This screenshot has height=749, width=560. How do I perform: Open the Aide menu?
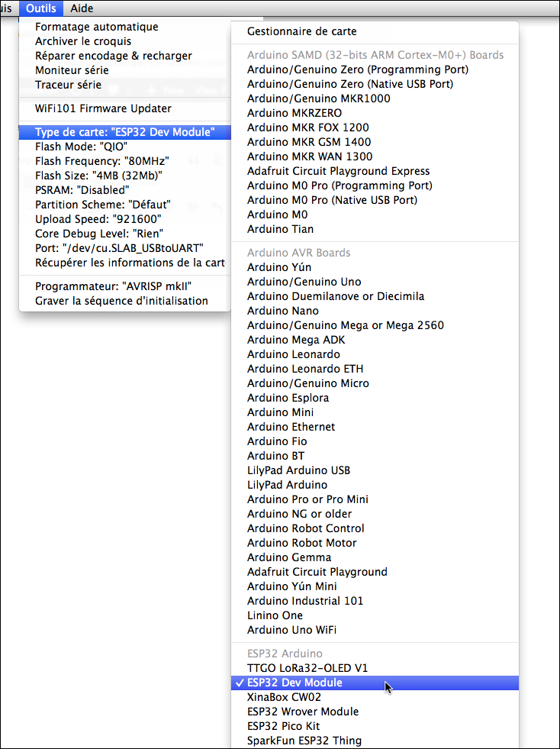[x=82, y=8]
